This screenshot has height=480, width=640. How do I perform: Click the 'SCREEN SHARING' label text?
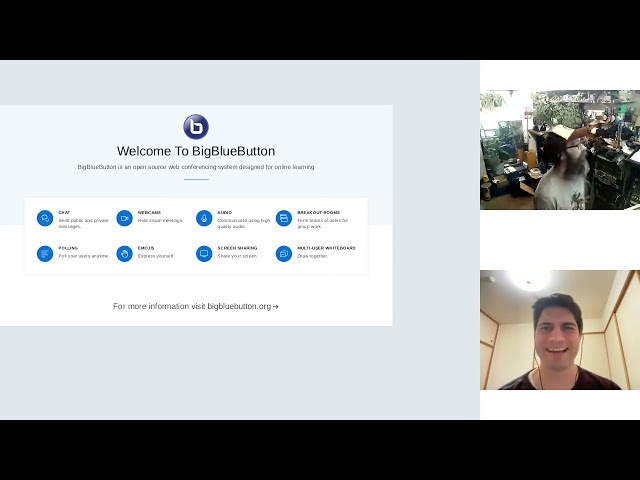237,248
